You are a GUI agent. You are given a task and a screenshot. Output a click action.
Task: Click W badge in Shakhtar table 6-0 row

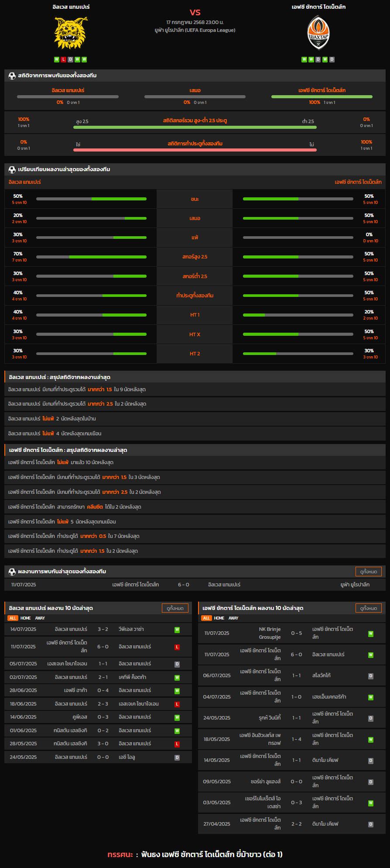(371, 655)
